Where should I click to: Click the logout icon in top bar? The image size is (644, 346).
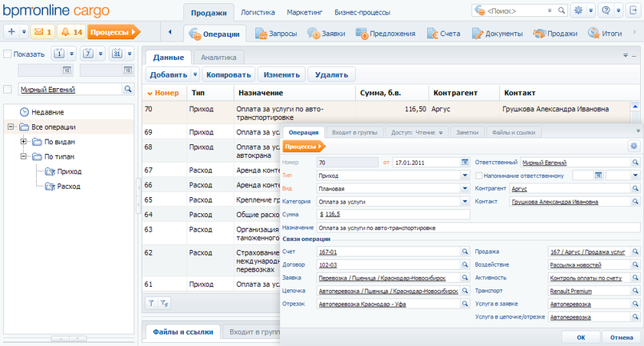(x=632, y=11)
